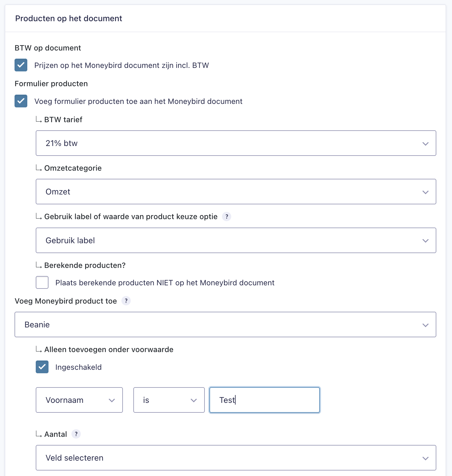The height and width of the screenshot is (476, 452).
Task: Expand the Voornaam condition field dropdown
Action: [x=79, y=400]
